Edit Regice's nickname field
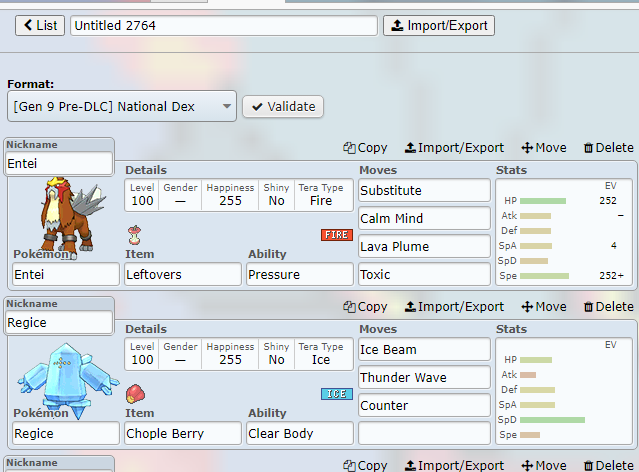Image resolution: width=639 pixels, height=472 pixels. pos(59,322)
